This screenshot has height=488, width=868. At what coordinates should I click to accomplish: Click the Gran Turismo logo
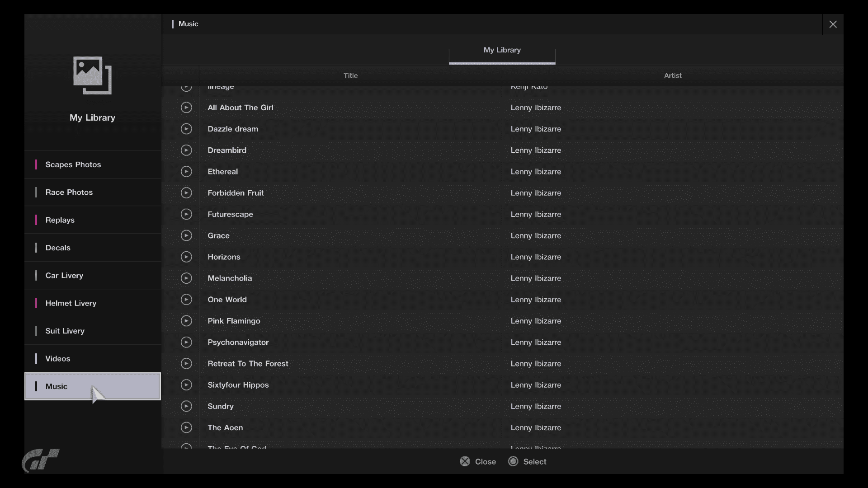[x=41, y=460]
